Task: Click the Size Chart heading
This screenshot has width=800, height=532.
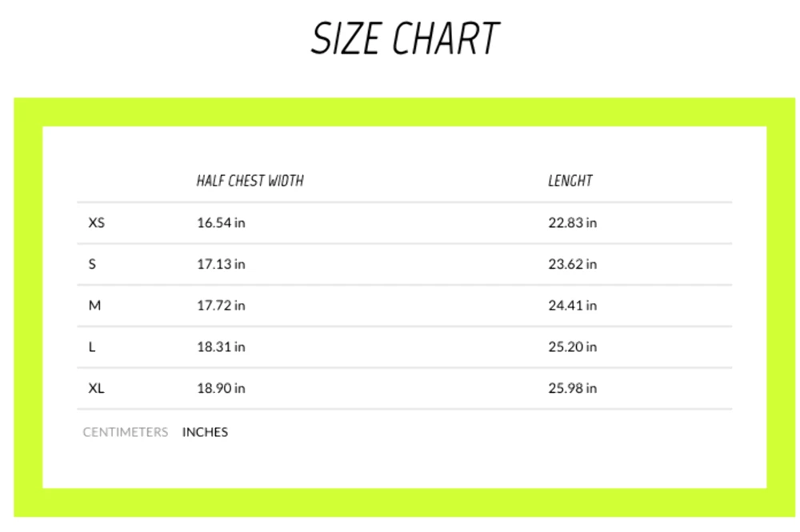Action: [405, 38]
